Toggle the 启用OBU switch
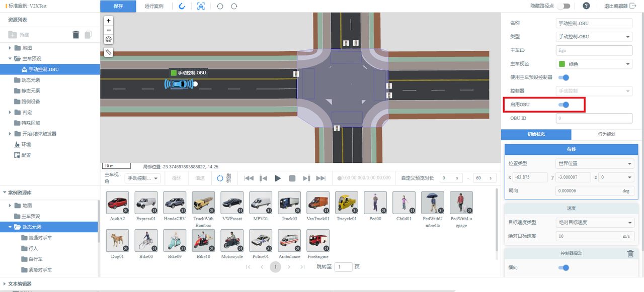 pyautogui.click(x=564, y=105)
